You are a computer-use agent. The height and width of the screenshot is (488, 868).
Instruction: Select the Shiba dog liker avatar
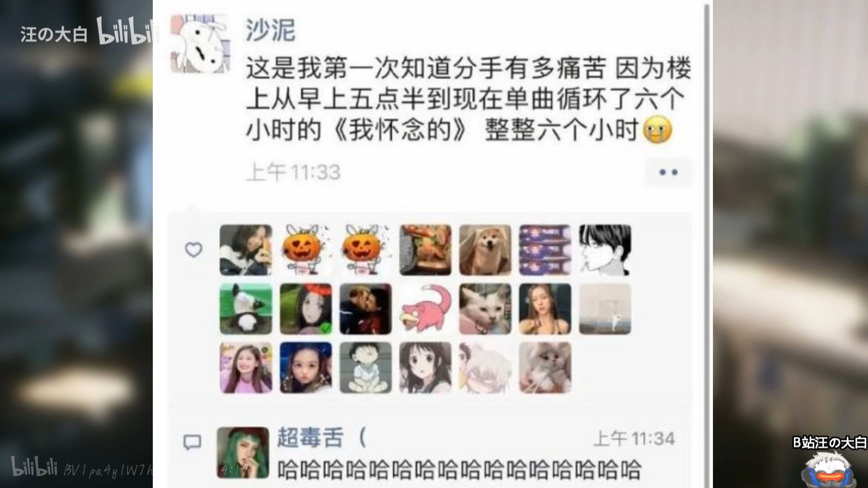point(485,250)
